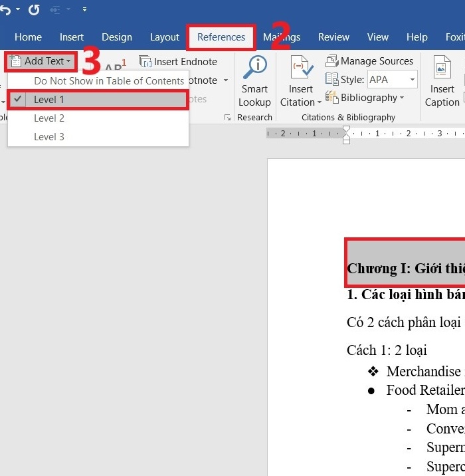Image resolution: width=465 pixels, height=476 pixels.
Task: Open the Insert ribbon tab
Action: (72, 37)
